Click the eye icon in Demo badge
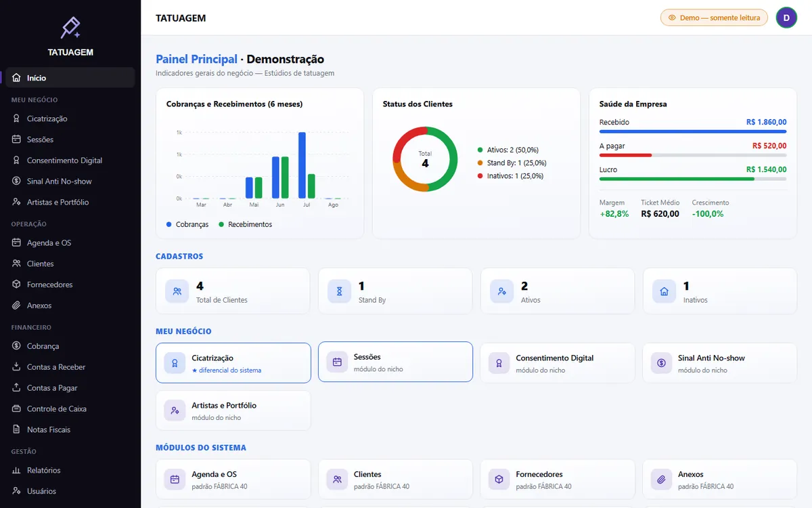812x508 pixels. [x=672, y=18]
